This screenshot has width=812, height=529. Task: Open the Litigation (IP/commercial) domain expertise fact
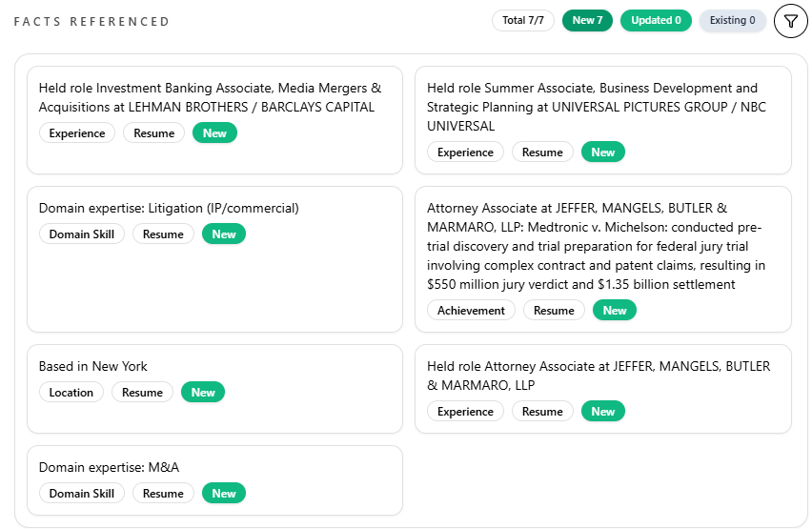click(214, 259)
